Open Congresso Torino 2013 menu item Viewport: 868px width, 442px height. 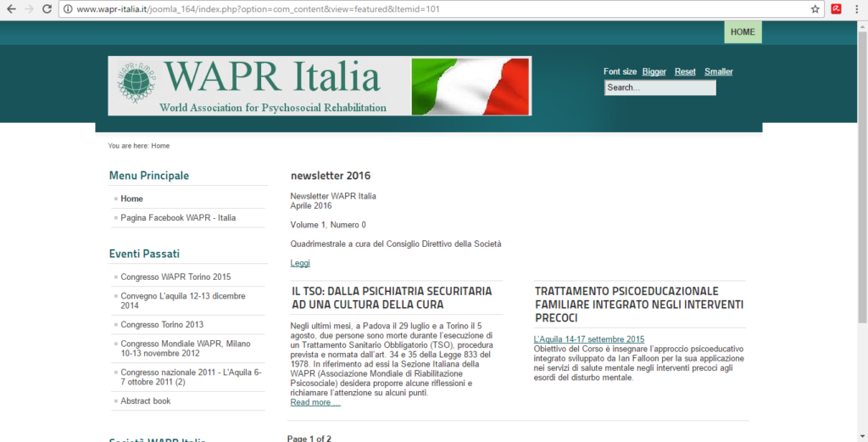[162, 325]
